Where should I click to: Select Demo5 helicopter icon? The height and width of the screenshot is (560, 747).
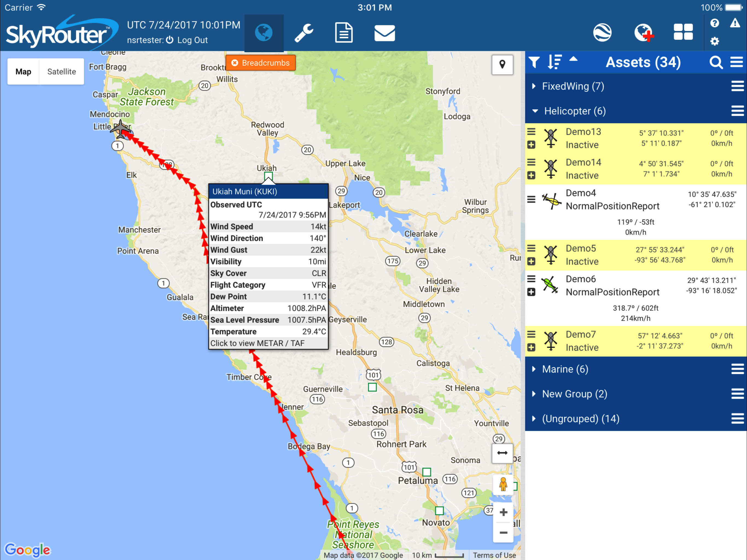click(551, 255)
